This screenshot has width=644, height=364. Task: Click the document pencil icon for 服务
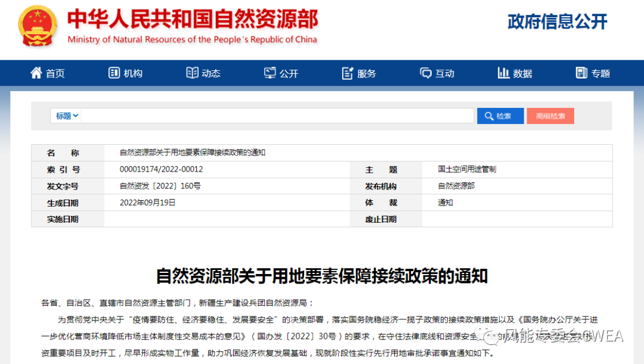point(348,73)
